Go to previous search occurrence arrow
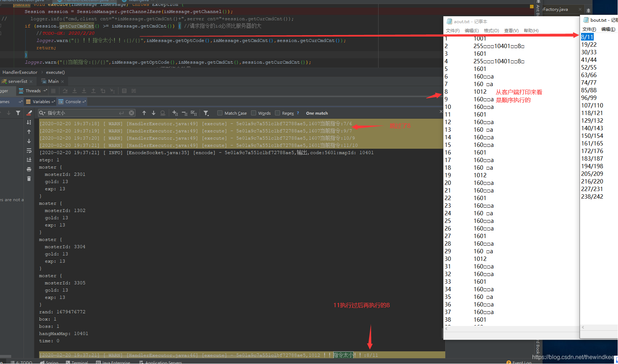Screen dimensions: 618x364 coord(144,113)
